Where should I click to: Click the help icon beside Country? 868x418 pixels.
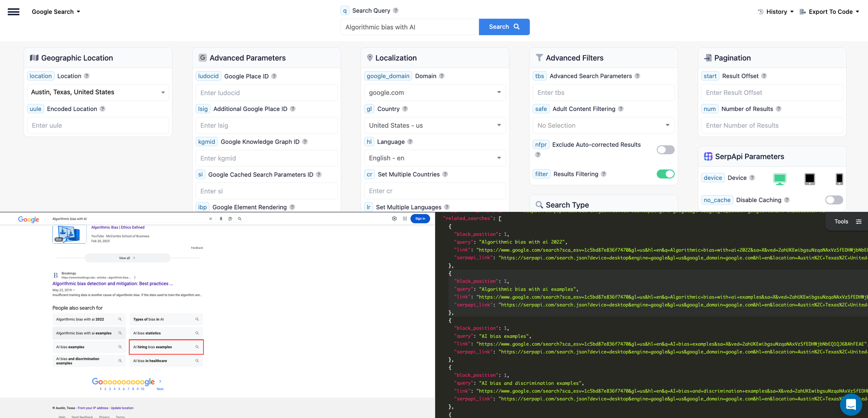click(405, 109)
